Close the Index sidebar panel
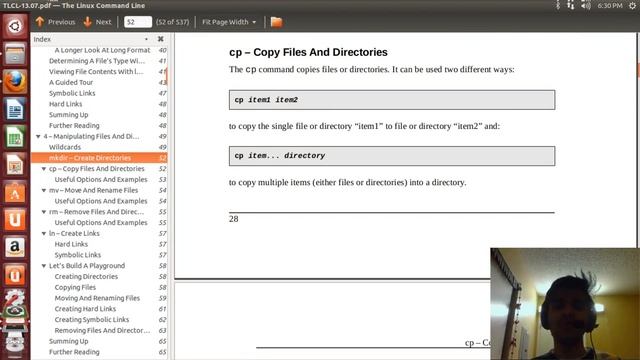Image resolution: width=640 pixels, height=360 pixels. (x=160, y=39)
